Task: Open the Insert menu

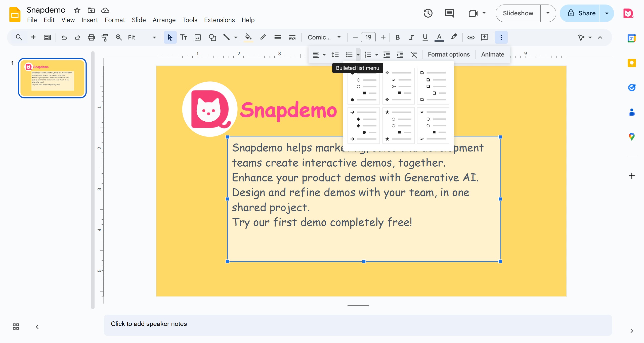Action: (x=90, y=20)
